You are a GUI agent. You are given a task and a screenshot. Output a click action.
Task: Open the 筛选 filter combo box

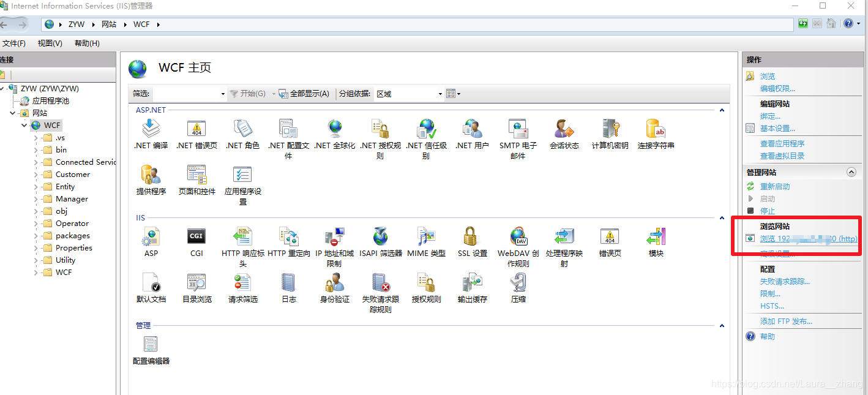[190, 94]
